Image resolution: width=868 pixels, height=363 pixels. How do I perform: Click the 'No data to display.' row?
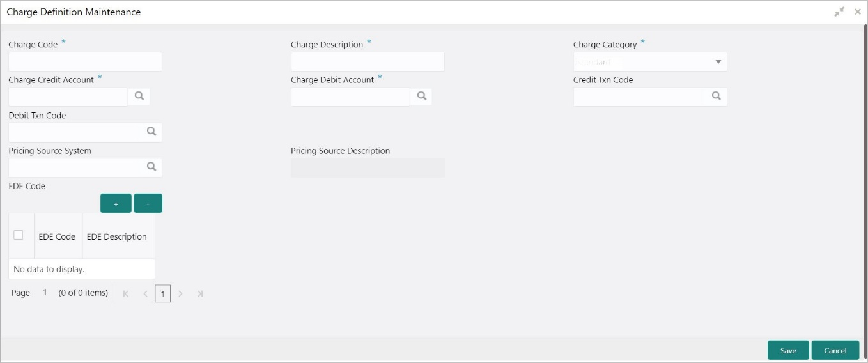82,269
